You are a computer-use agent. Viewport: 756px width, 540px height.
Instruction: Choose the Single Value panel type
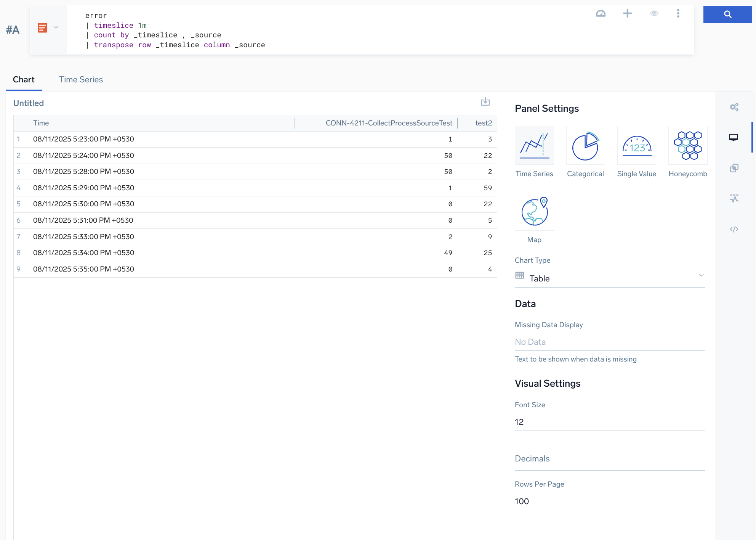tap(636, 146)
